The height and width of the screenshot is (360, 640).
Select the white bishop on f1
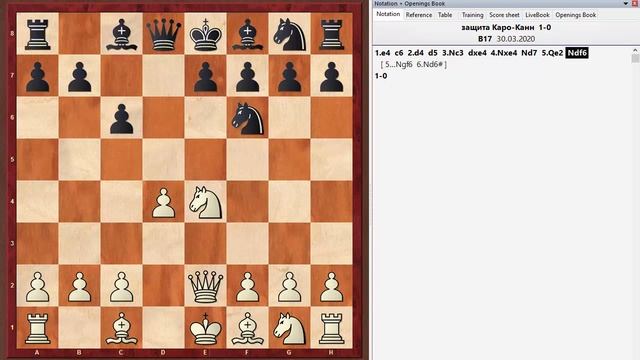point(247,328)
